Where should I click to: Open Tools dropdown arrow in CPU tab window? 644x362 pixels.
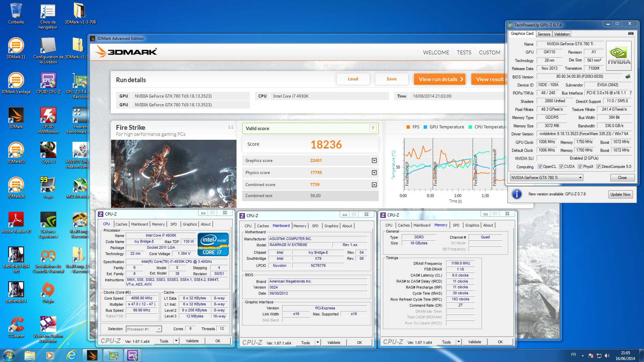coord(176,341)
